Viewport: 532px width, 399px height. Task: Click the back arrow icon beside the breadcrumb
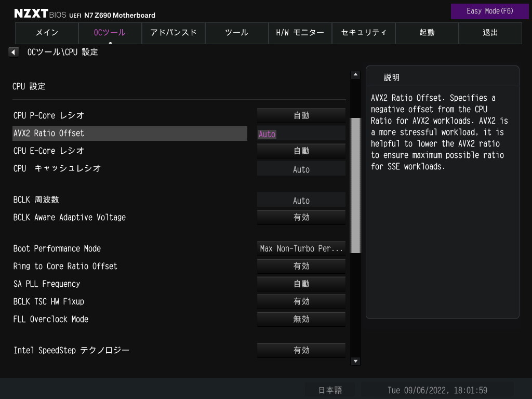[13, 52]
